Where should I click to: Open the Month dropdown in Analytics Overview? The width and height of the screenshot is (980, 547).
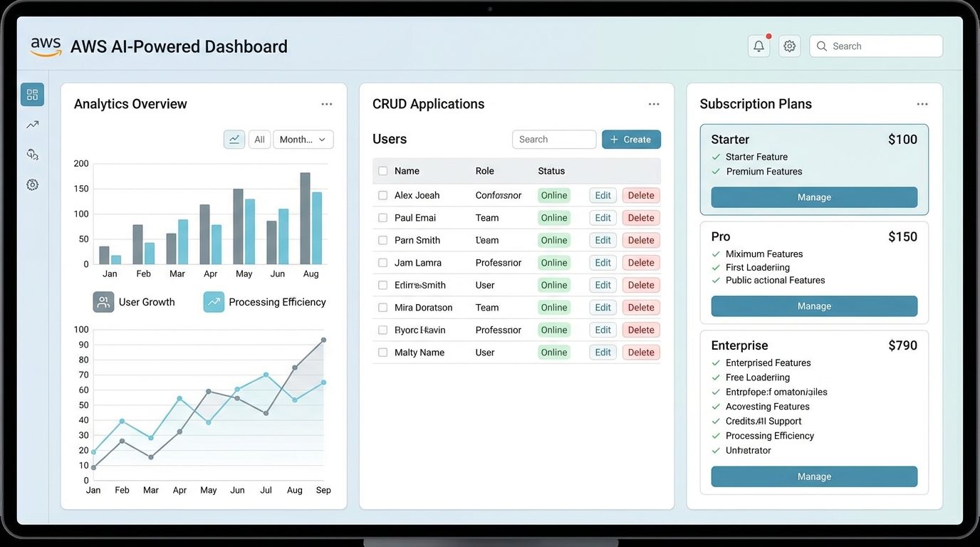303,139
